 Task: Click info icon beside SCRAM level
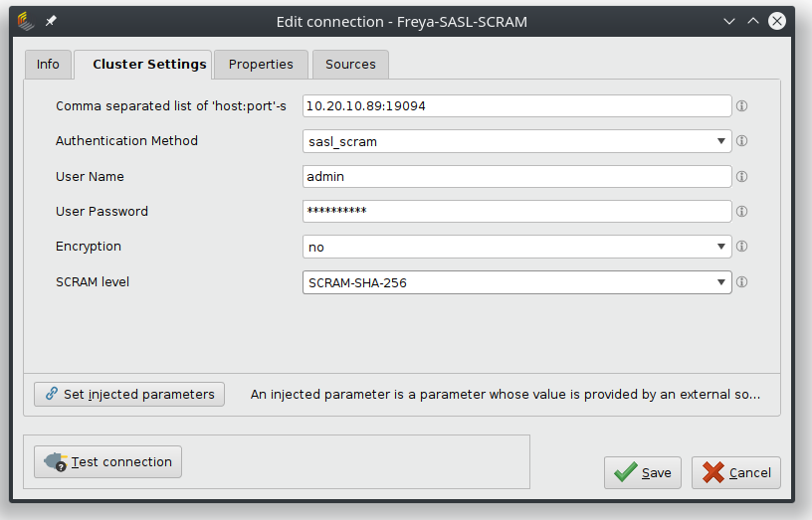coord(741,282)
